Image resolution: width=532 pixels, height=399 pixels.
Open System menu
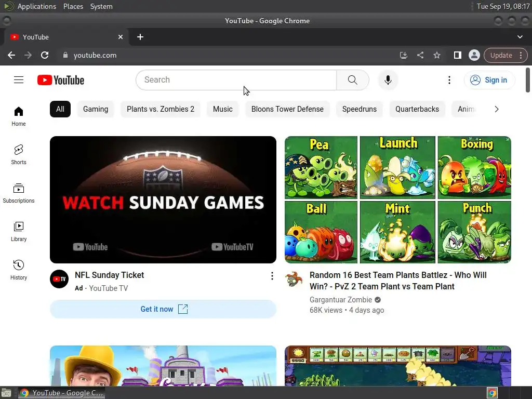point(101,6)
